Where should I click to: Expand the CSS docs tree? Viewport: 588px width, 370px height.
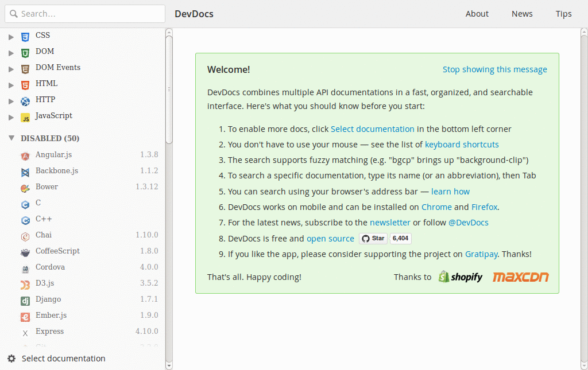(11, 37)
